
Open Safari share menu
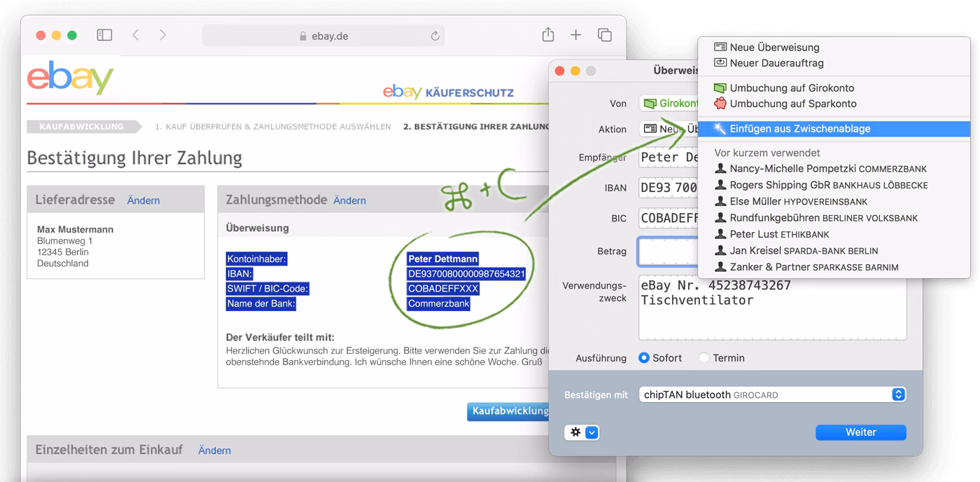click(x=548, y=34)
